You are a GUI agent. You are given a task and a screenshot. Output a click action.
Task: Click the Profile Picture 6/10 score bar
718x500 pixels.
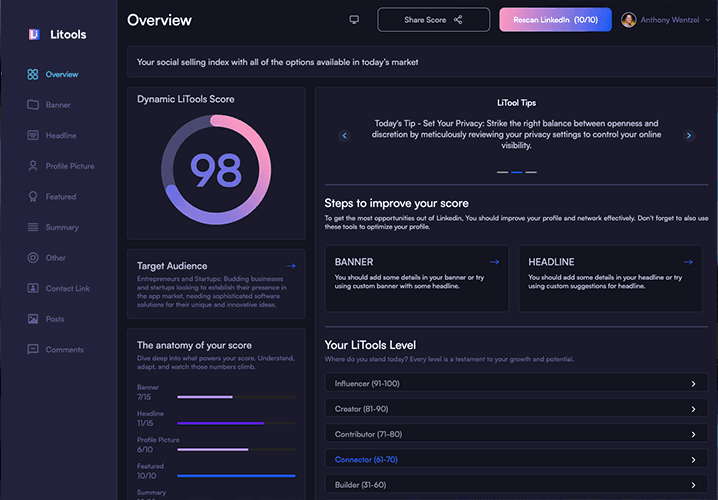coord(236,450)
